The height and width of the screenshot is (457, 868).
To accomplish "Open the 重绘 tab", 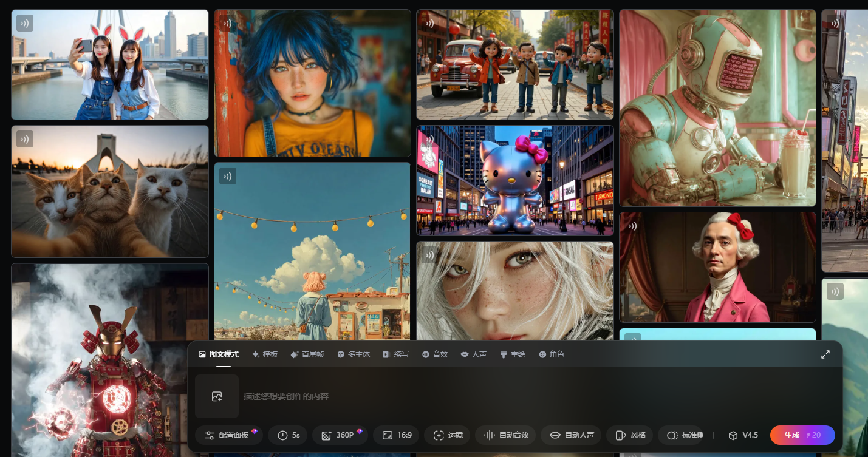I will 513,354.
